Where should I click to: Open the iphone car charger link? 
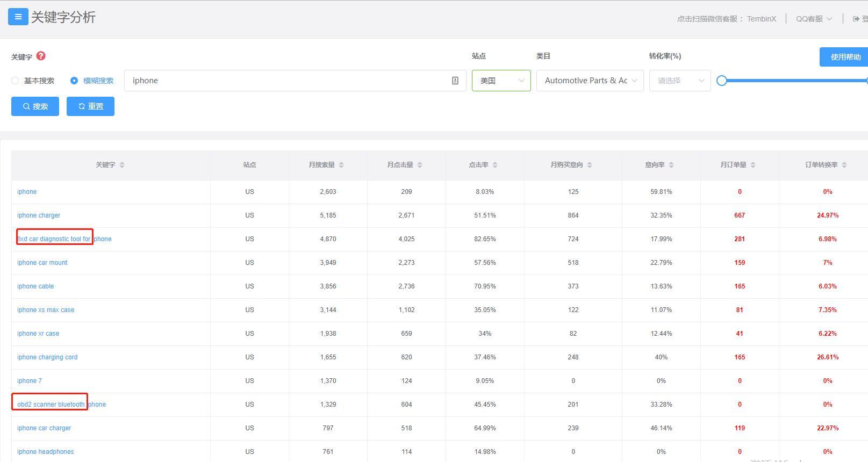point(44,428)
